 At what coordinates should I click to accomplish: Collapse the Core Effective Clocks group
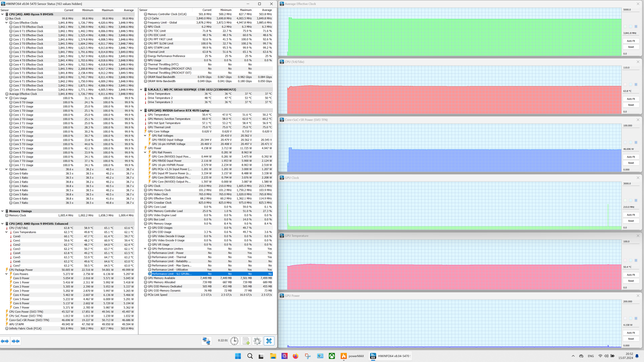6,23
